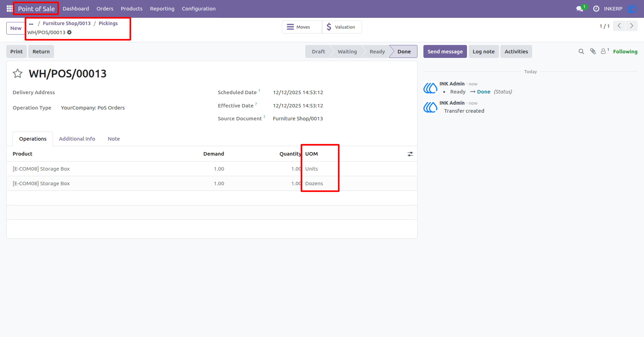
Task: Open the activities clock icon
Action: pos(596,9)
